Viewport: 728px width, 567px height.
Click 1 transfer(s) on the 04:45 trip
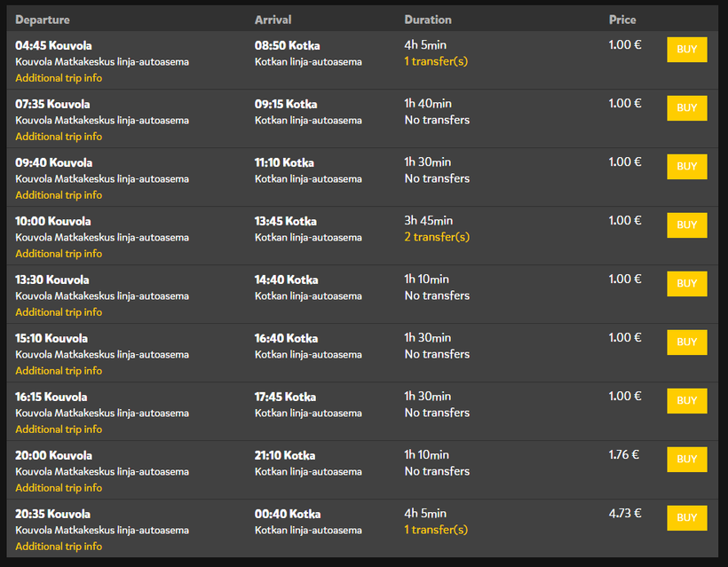point(436,61)
